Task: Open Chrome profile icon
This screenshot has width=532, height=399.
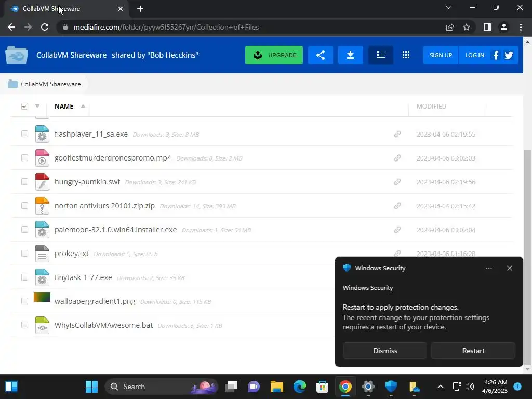Action: [x=504, y=27]
